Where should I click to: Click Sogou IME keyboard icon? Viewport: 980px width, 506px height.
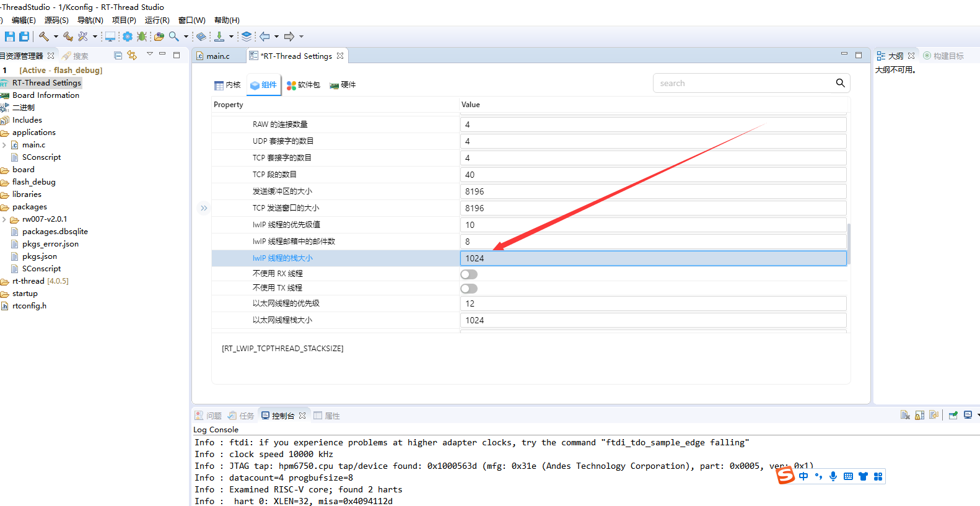pyautogui.click(x=848, y=476)
